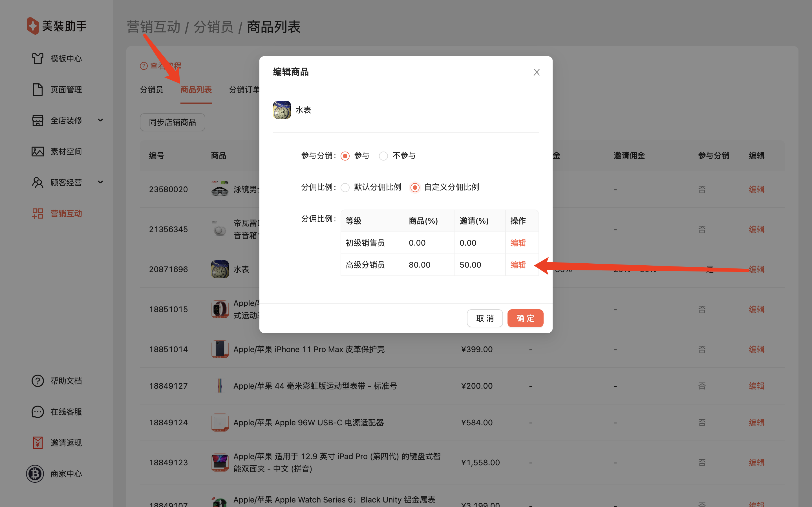
Task: Expand the 全店装修 submenu chevron
Action: 100,120
